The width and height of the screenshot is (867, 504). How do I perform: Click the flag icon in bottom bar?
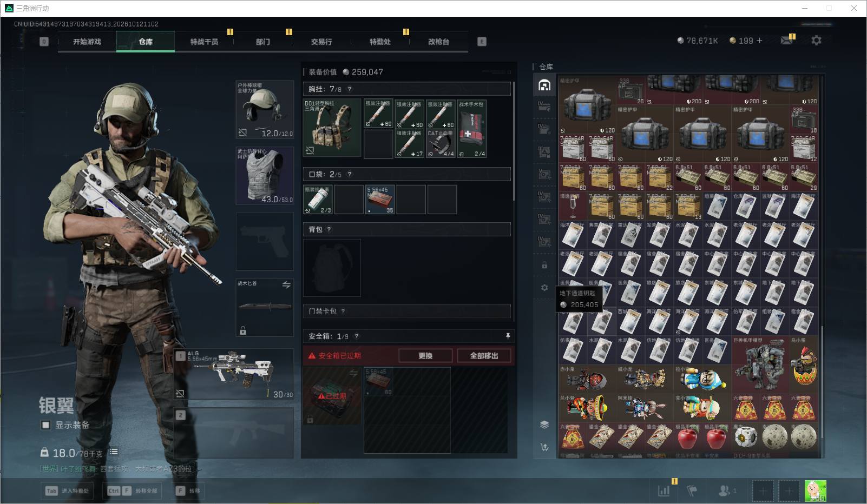pos(692,490)
